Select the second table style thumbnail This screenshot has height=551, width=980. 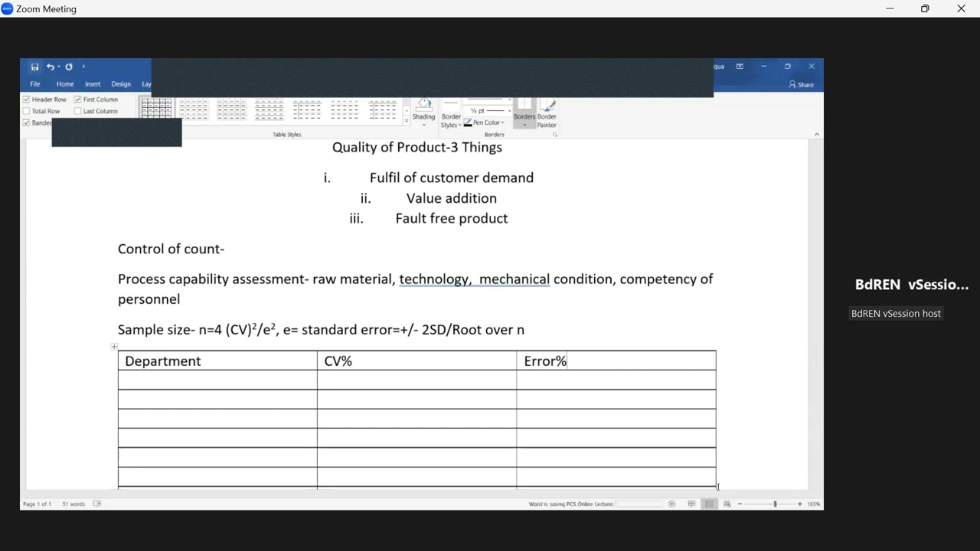point(194,109)
